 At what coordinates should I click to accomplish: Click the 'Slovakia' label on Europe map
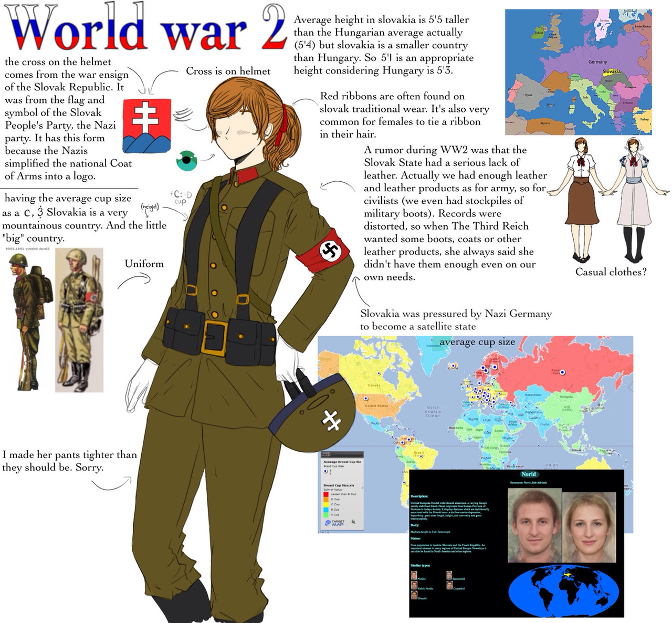[611, 71]
